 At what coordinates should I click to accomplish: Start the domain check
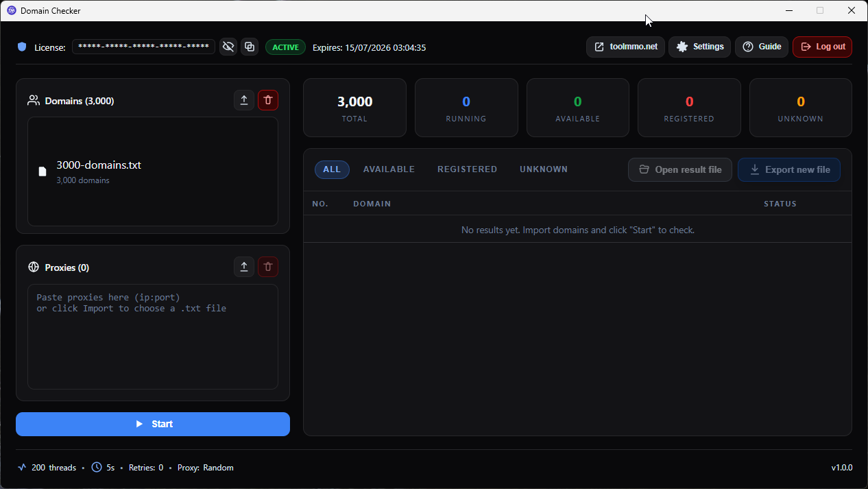(153, 424)
